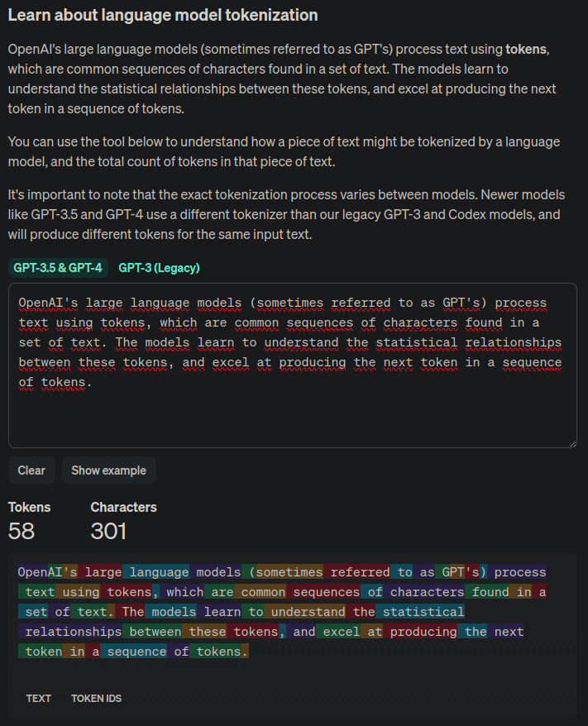This screenshot has width=588, height=726.
Task: Click the token count value 58
Action: click(x=22, y=531)
